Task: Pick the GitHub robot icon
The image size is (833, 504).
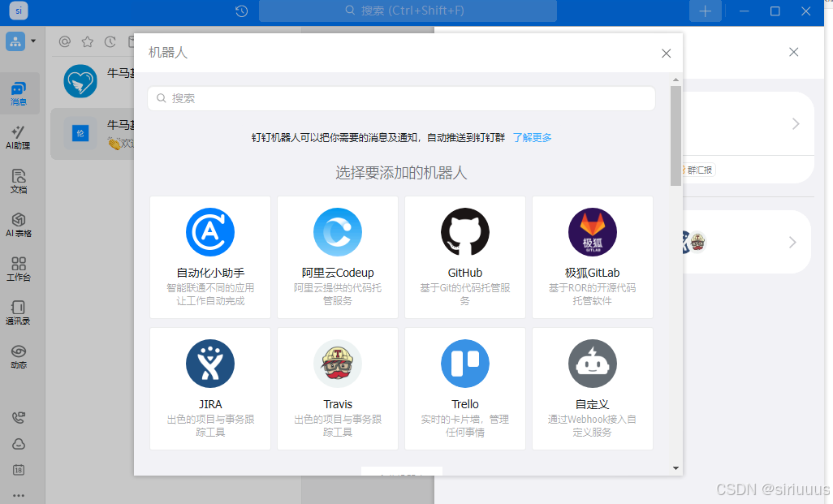Action: point(465,232)
